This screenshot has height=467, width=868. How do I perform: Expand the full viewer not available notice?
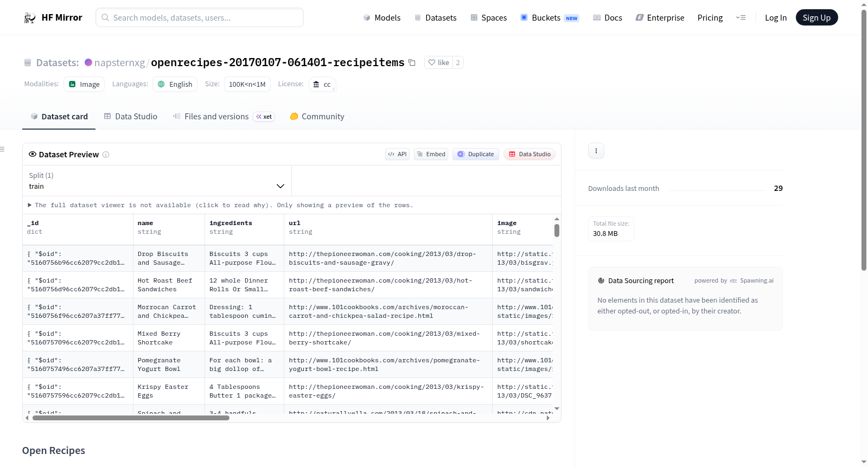(x=220, y=205)
